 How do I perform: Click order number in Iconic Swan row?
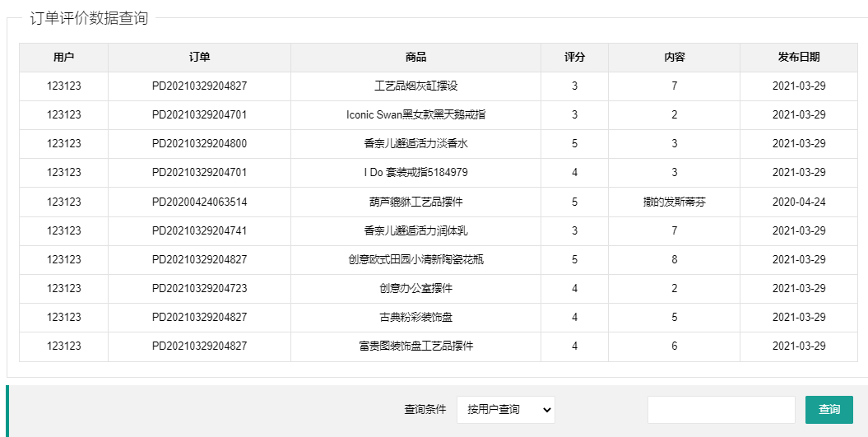[199, 114]
